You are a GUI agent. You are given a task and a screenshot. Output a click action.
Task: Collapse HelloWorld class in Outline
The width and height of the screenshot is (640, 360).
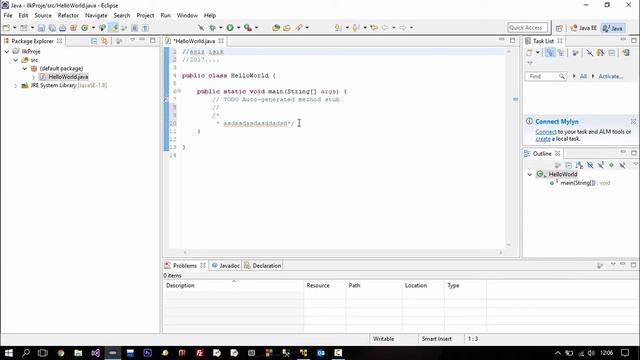coord(530,174)
